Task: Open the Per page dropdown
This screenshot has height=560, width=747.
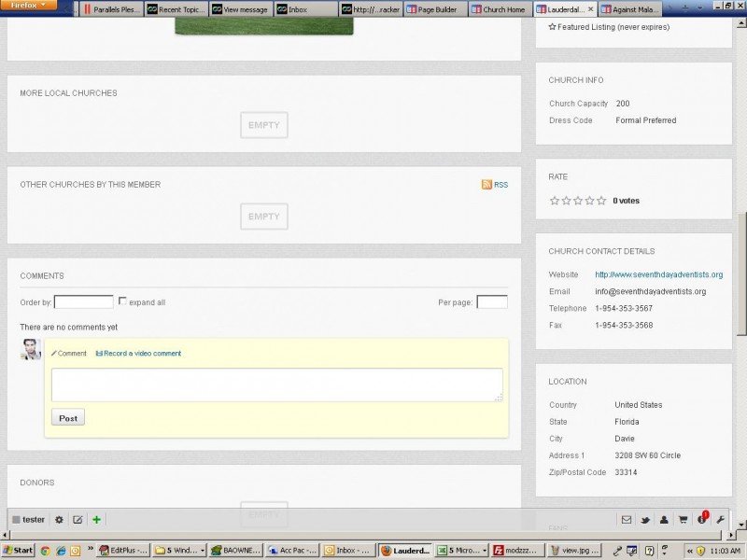Action: 492,301
